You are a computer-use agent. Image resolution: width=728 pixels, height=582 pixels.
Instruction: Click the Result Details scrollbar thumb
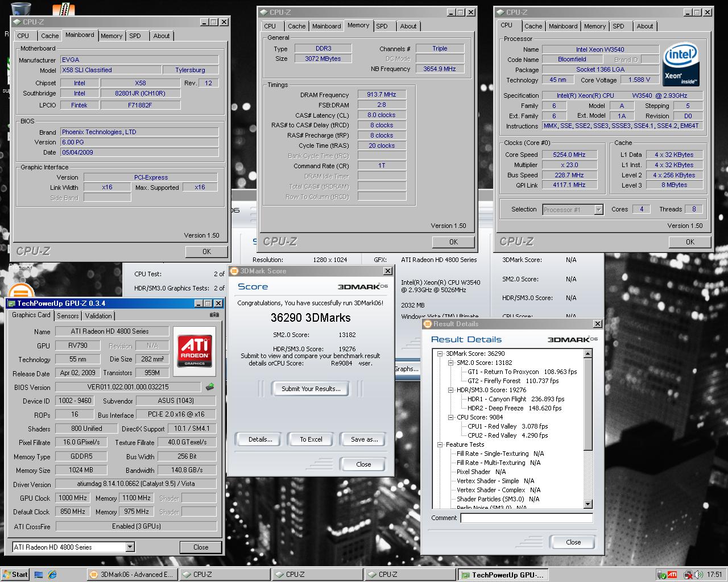pyautogui.click(x=588, y=404)
